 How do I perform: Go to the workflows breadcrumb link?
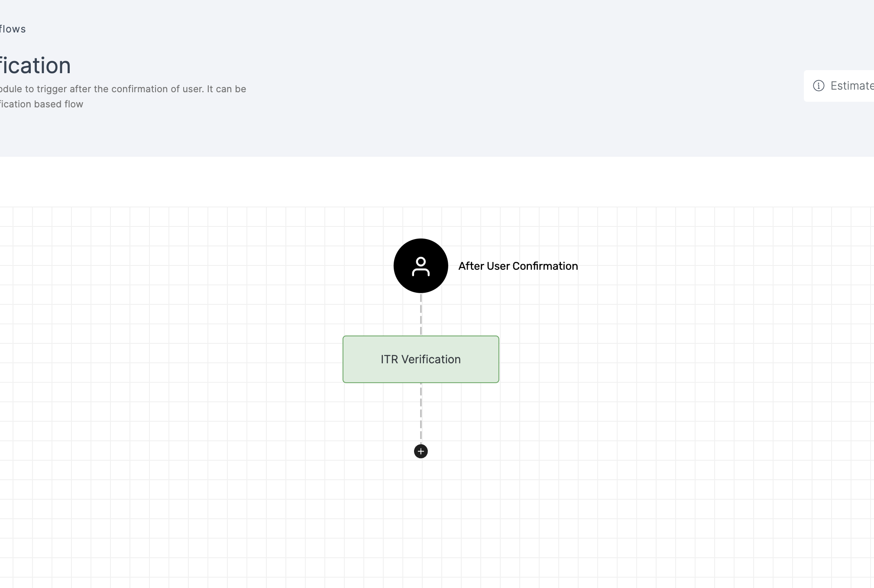pos(13,29)
